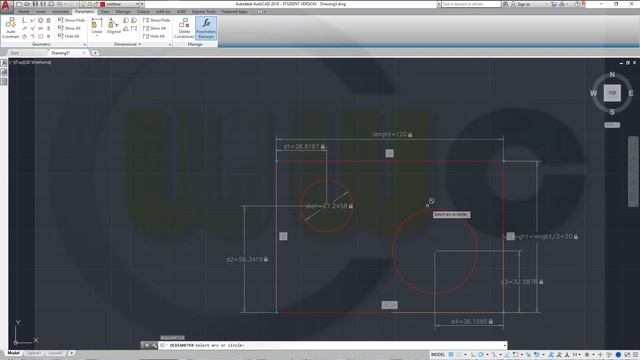Open the annotation scale dropdown in status bar
This screenshot has height=360, width=640.
click(x=576, y=355)
